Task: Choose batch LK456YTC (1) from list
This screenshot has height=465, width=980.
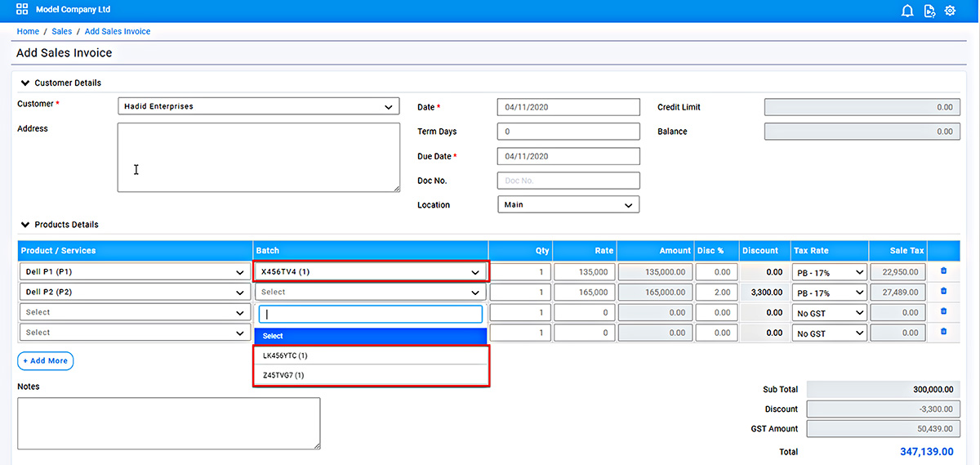Action: click(371, 355)
